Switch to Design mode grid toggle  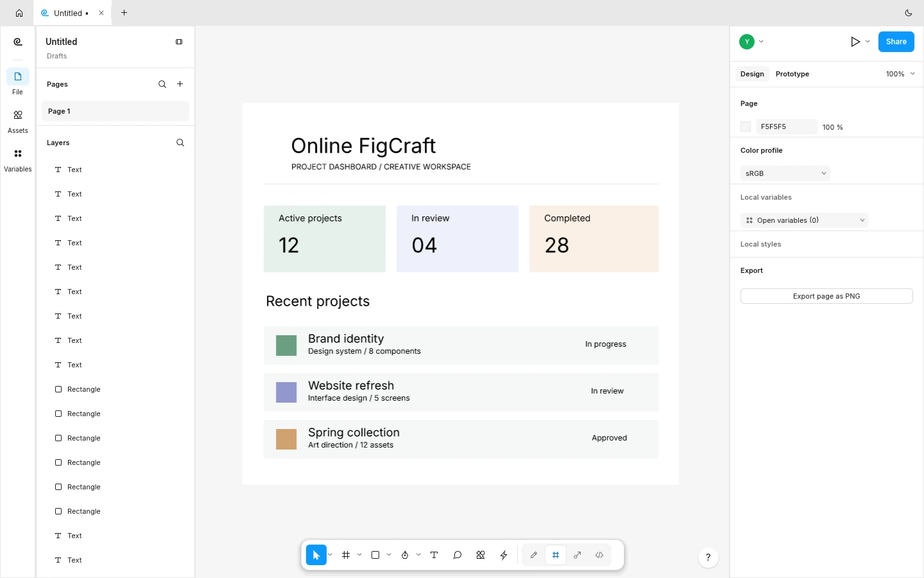[x=556, y=555]
